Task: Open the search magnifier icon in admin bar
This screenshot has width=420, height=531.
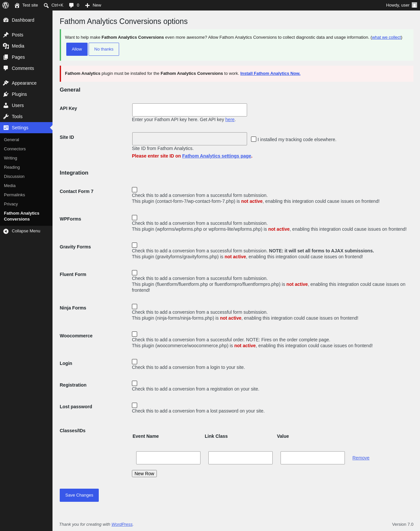Action: pos(46,5)
